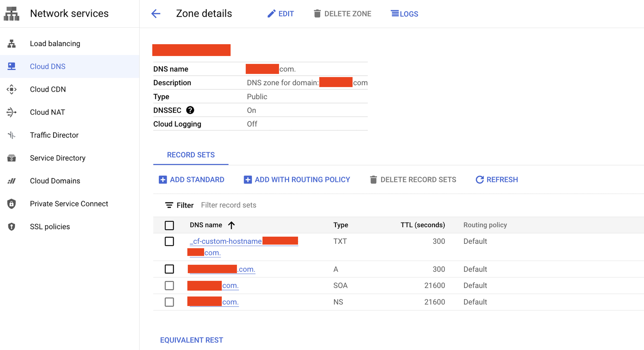Click the Cloud CDN sidebar icon

pos(12,89)
